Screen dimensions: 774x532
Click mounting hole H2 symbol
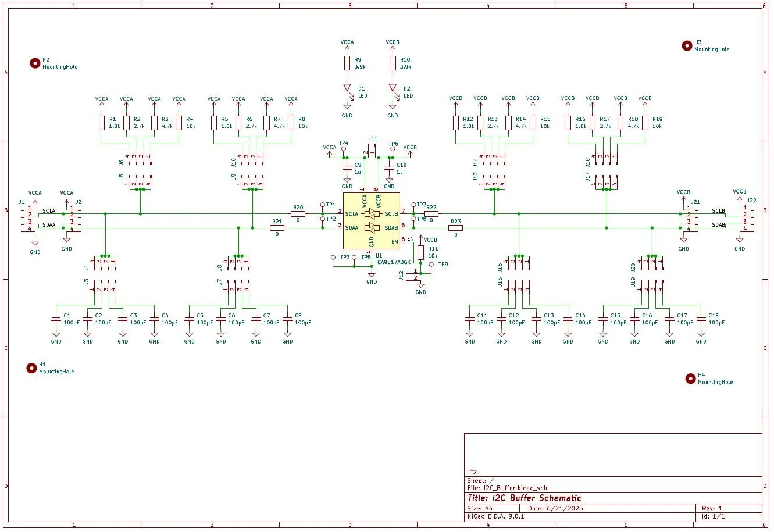pyautogui.click(x=34, y=62)
